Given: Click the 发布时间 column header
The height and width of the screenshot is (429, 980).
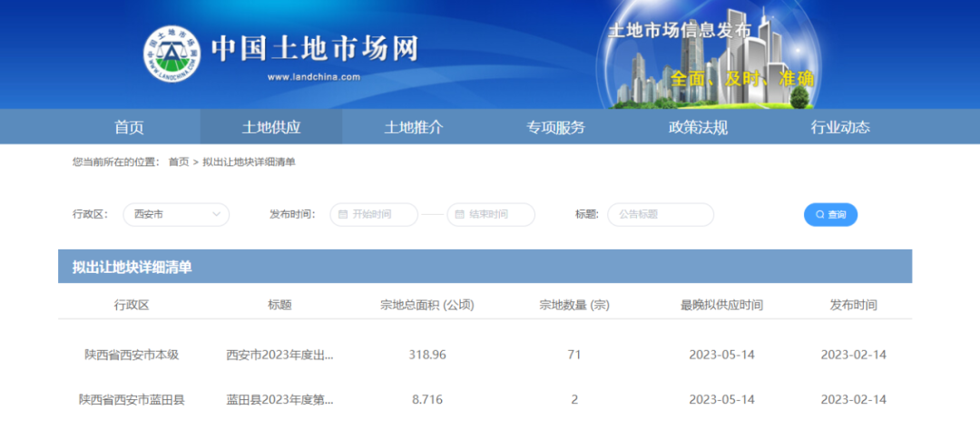Looking at the screenshot, I should [x=854, y=306].
